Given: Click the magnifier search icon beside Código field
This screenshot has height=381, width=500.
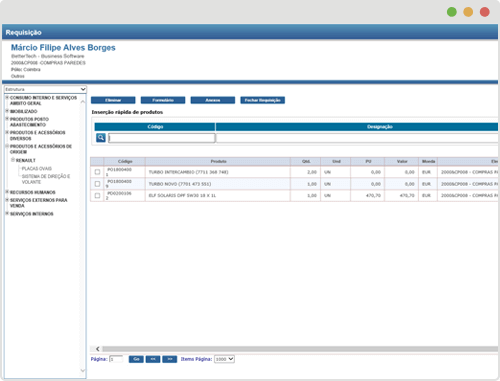Looking at the screenshot, I should coord(101,138).
